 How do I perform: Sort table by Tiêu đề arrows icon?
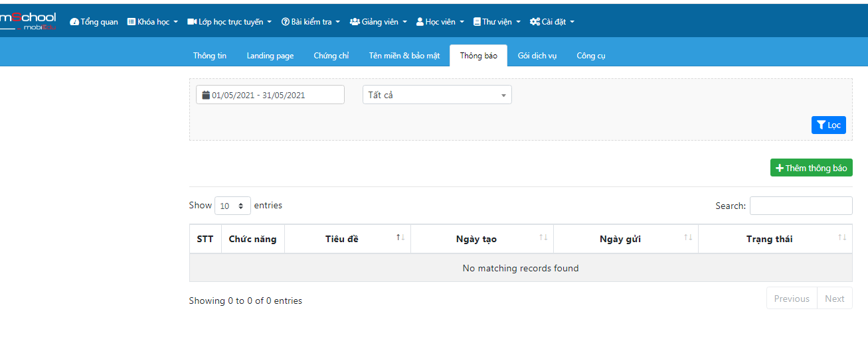tap(400, 238)
